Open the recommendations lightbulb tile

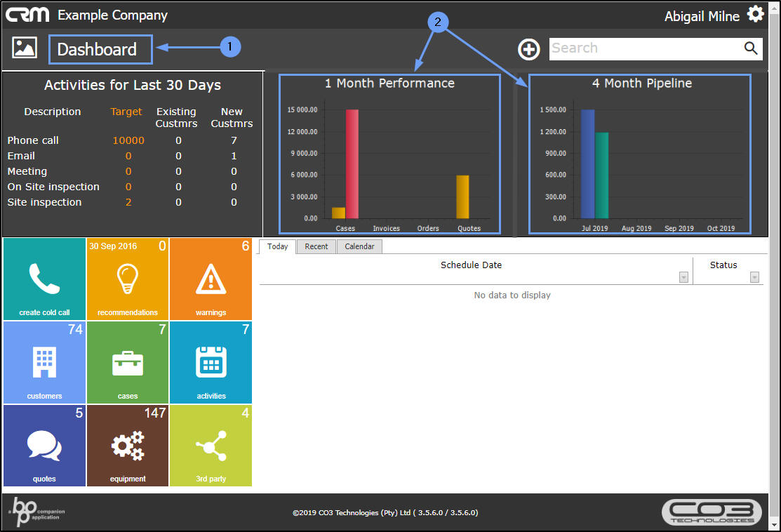[x=128, y=279]
